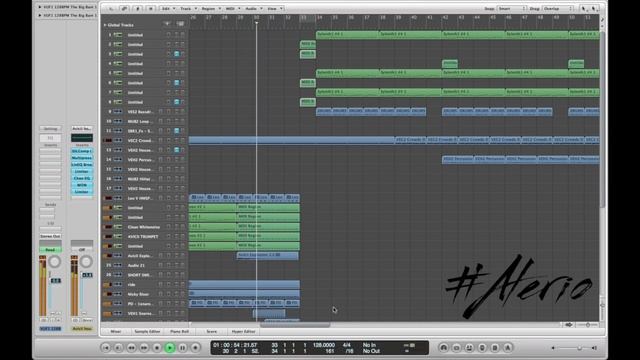The width and height of the screenshot is (640, 360).
Task: Open the arrange View menu
Action: click(x=274, y=9)
